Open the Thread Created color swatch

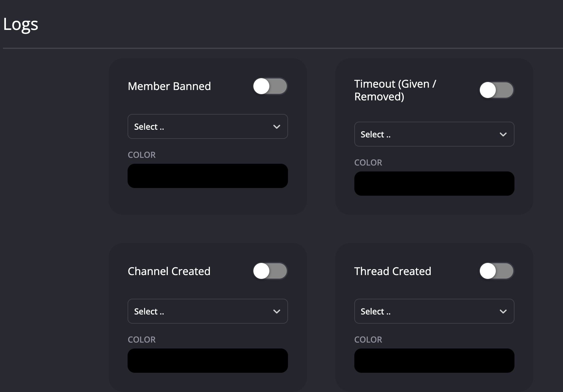434,361
